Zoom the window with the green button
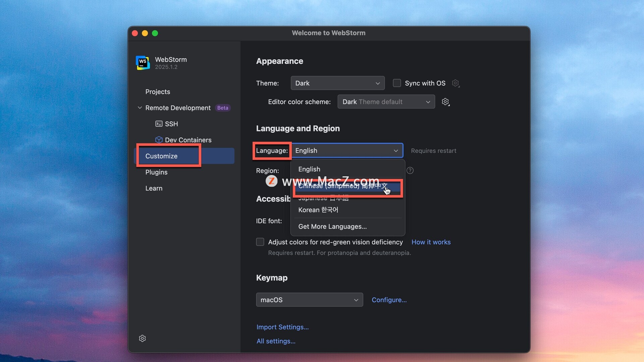The image size is (644, 362). pos(155,33)
